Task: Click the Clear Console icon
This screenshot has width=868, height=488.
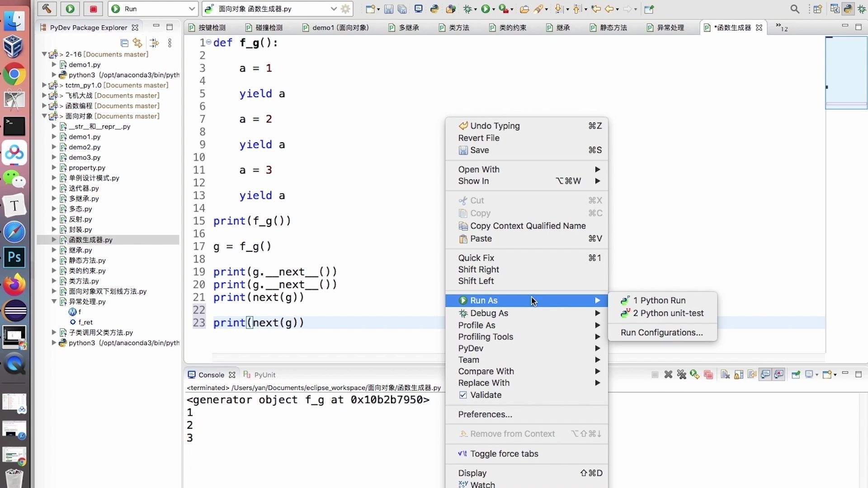Action: [x=725, y=375]
